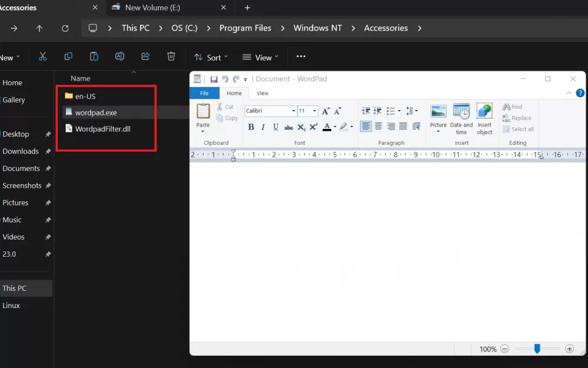Align text right in WordPad

pyautogui.click(x=391, y=127)
